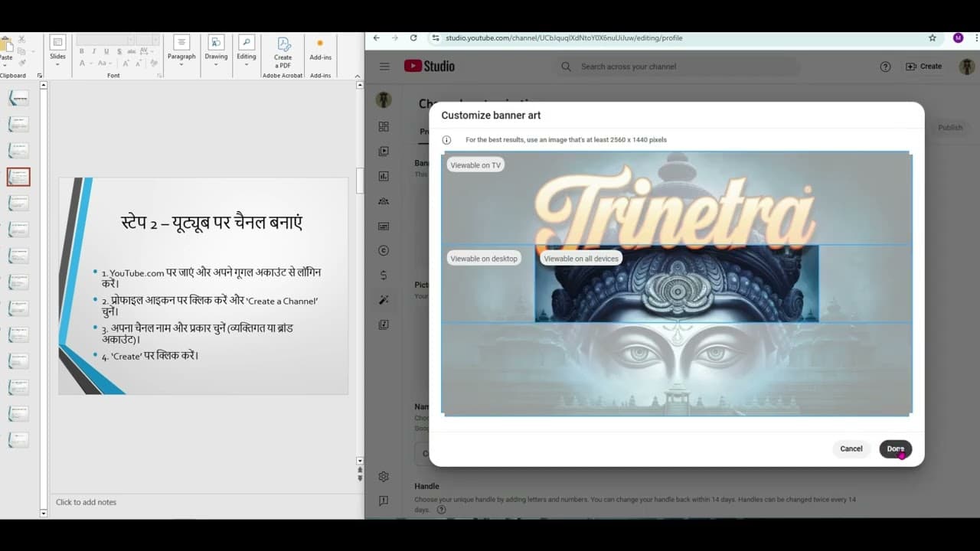Toggle text Shadow in Font group

118,51
